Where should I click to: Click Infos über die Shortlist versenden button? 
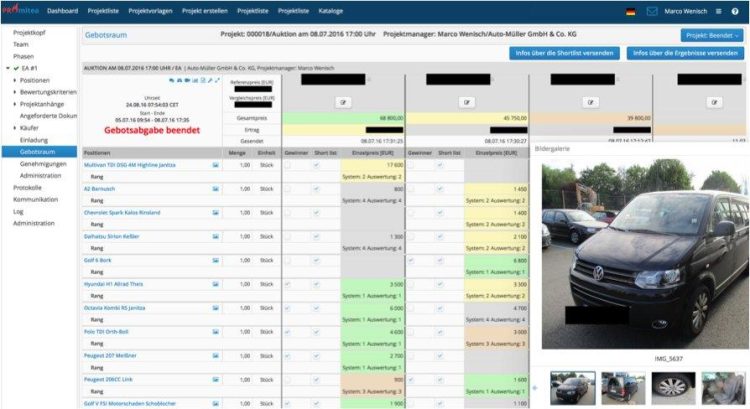click(x=564, y=53)
